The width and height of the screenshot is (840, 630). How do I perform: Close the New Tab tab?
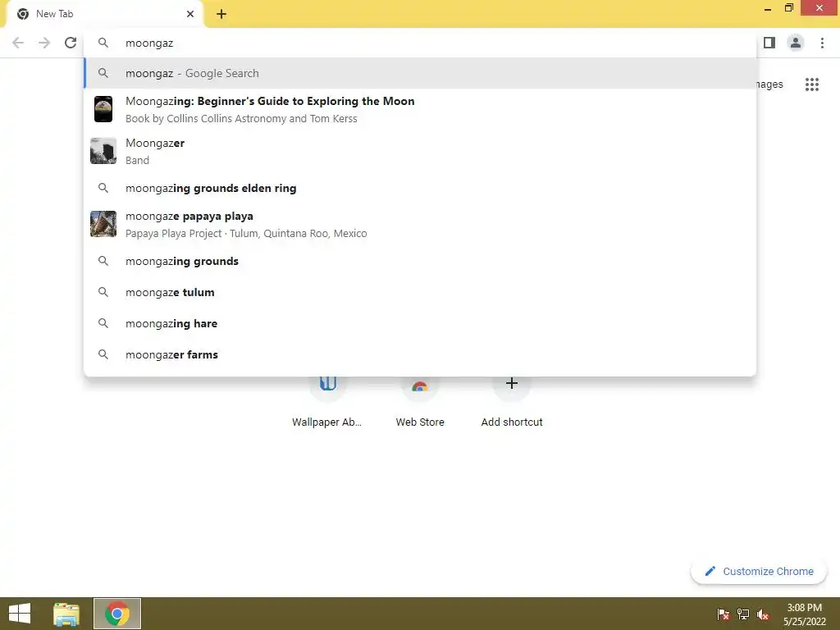(190, 14)
